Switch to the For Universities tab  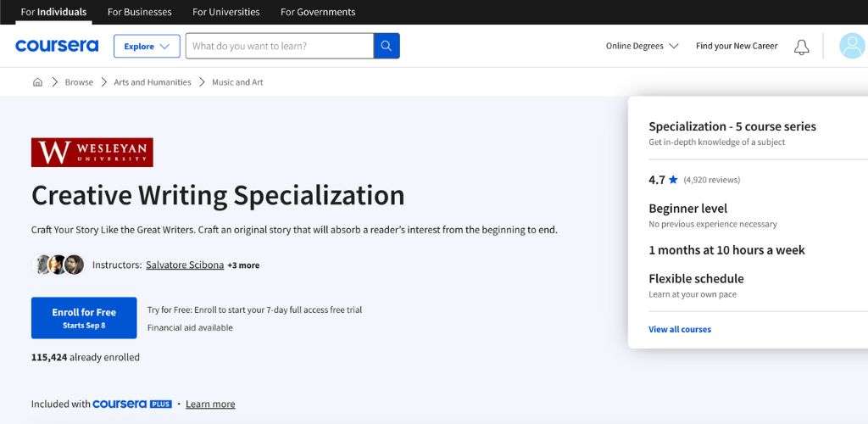pyautogui.click(x=226, y=12)
